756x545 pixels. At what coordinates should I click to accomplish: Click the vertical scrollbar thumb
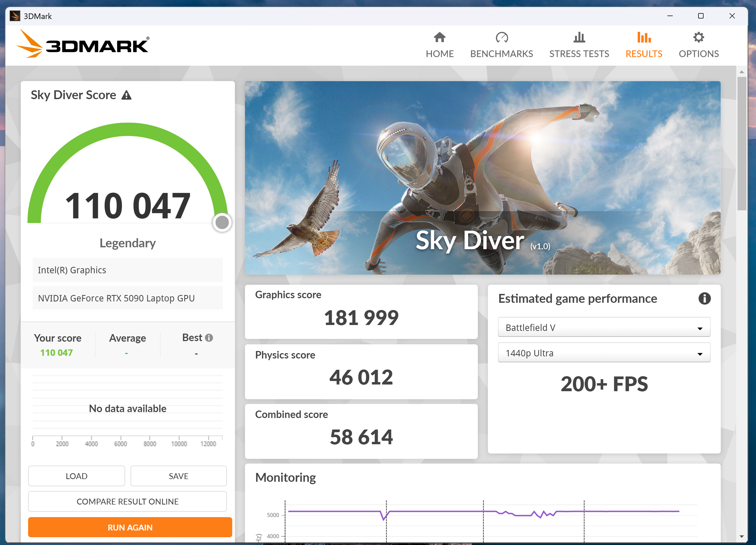coord(741,143)
